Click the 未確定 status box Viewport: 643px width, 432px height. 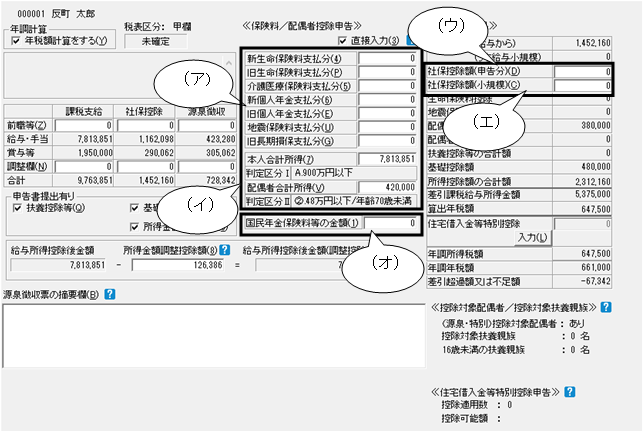(155, 41)
